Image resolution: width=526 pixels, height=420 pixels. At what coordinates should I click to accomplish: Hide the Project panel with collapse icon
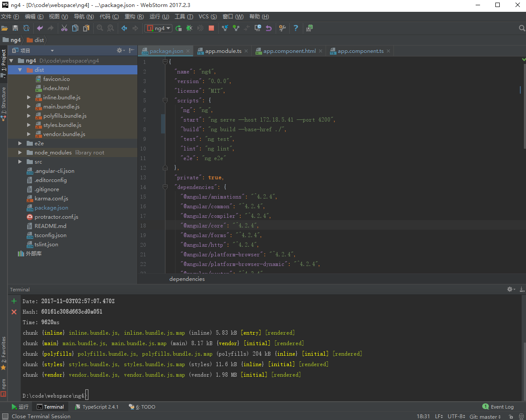pos(131,51)
